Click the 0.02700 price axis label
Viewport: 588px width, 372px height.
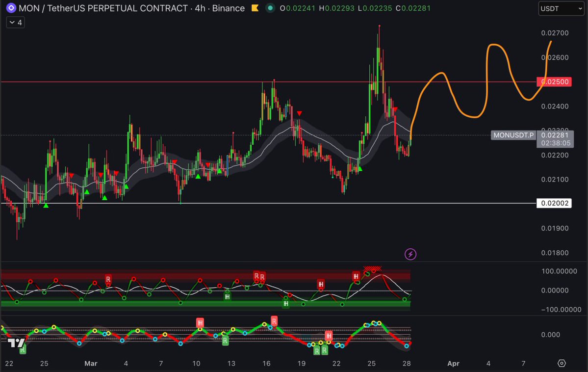coord(555,33)
